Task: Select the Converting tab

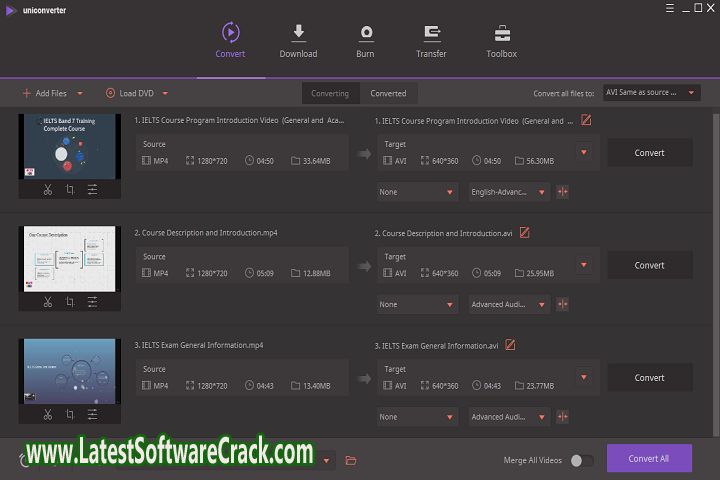Action: (330, 93)
